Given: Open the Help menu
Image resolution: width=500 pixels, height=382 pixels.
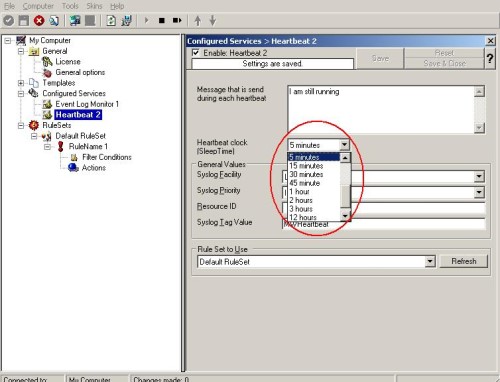Looking at the screenshot, I should [x=117, y=6].
